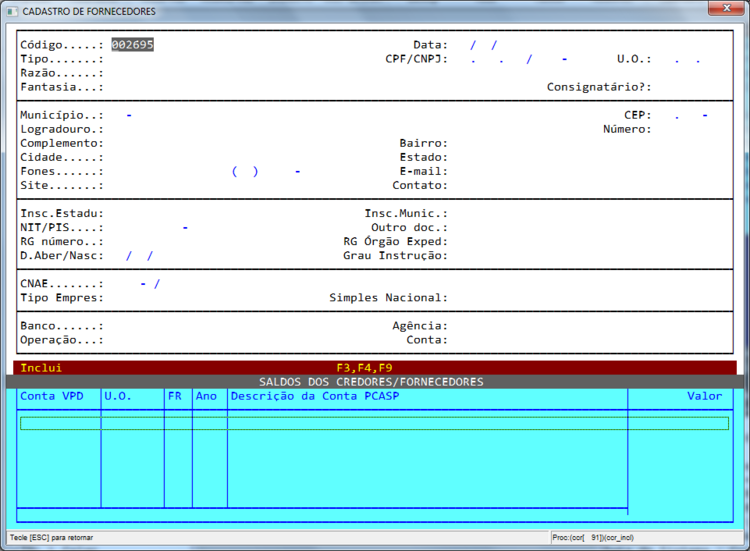This screenshot has width=750, height=551.
Task: Select the empty highlighted row in saldos grid
Action: coord(375,423)
